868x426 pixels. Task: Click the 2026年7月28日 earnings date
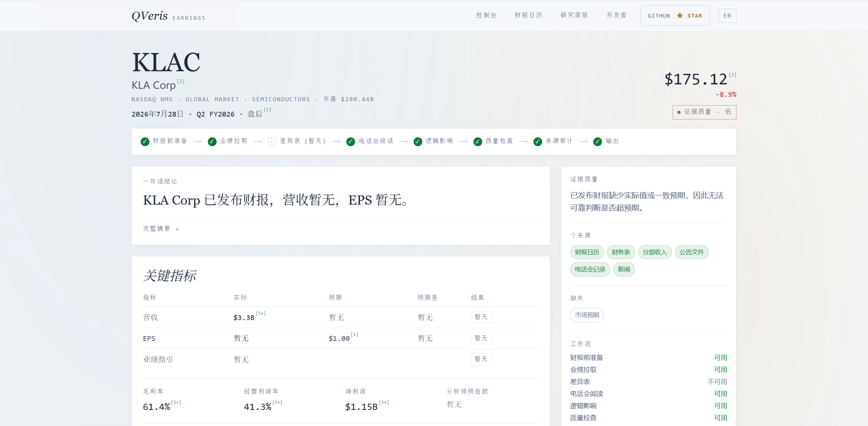tap(157, 114)
